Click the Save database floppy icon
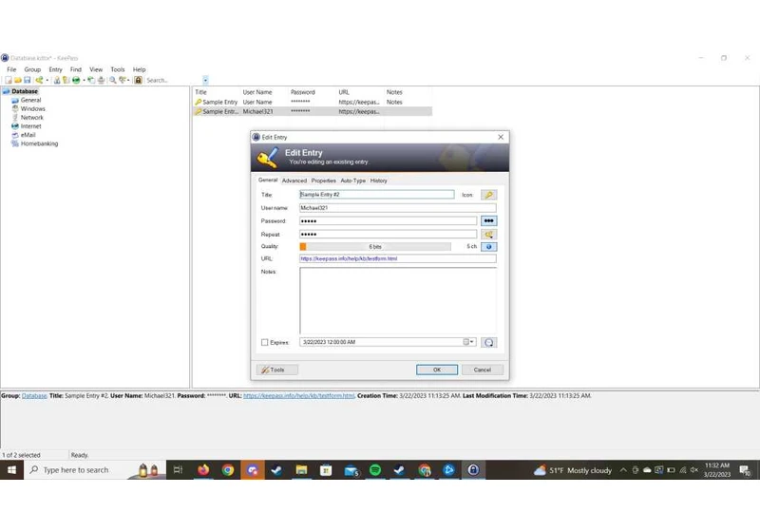 pos(28,80)
